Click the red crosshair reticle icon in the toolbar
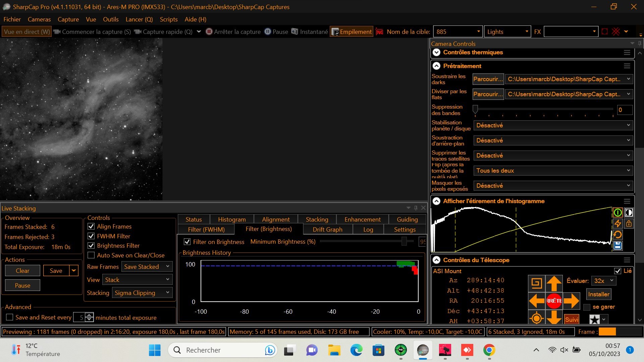Screen dimensions: 644x362 [616, 32]
